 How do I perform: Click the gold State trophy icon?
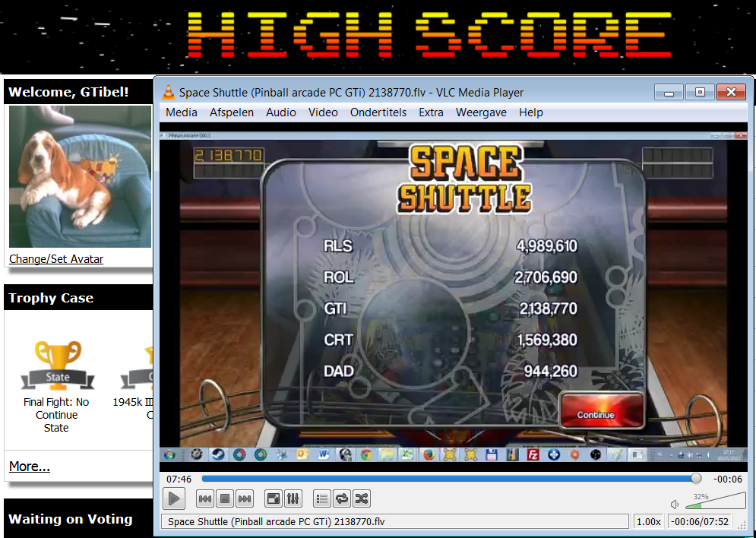[58, 365]
